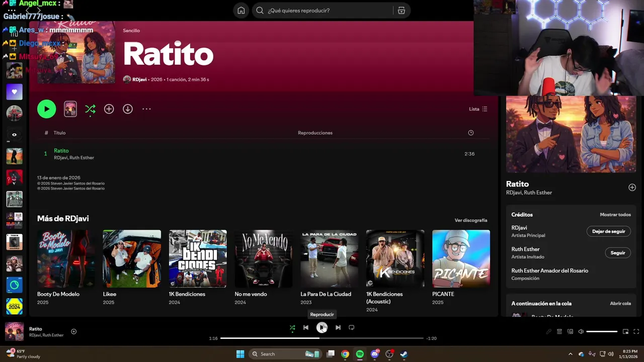Open Ver discografía link
Image resolution: width=644 pixels, height=362 pixels.
click(471, 220)
